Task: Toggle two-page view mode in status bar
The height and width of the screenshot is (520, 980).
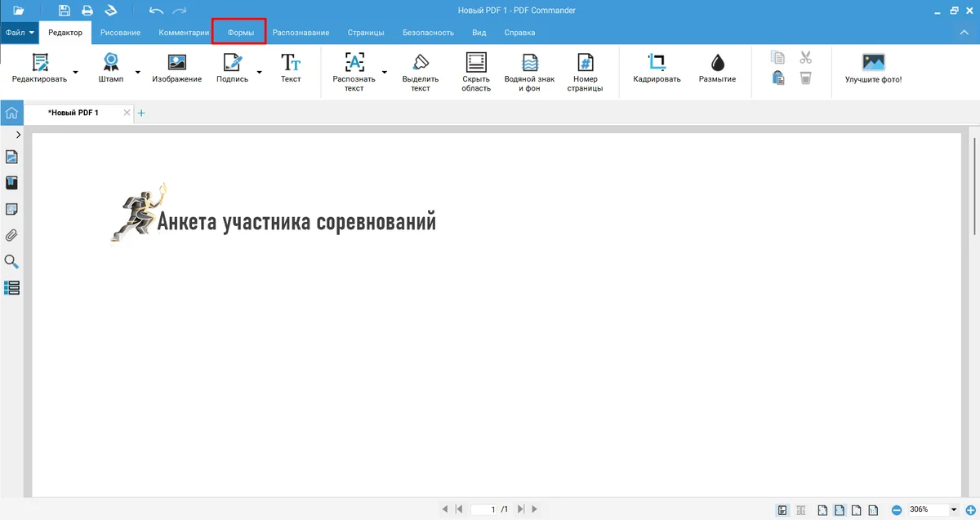Action: coord(800,510)
